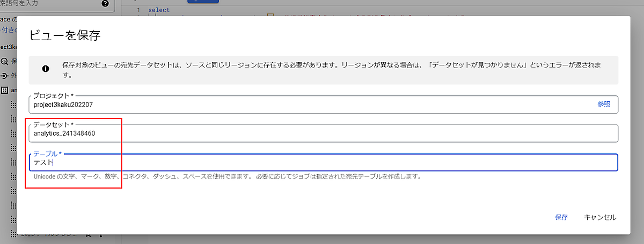The image size is (644, 244).
Task: Focus the プロジェクト field with project3kaku202207
Action: (x=323, y=105)
